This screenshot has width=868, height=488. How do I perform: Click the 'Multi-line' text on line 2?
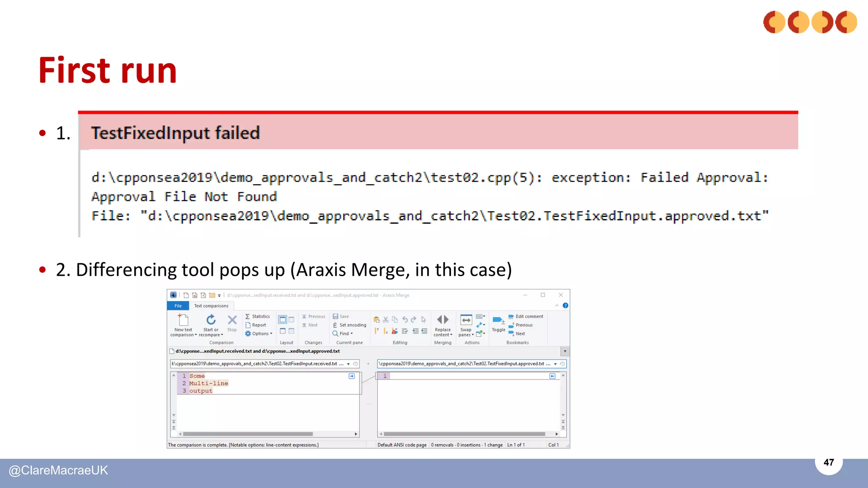click(x=209, y=383)
